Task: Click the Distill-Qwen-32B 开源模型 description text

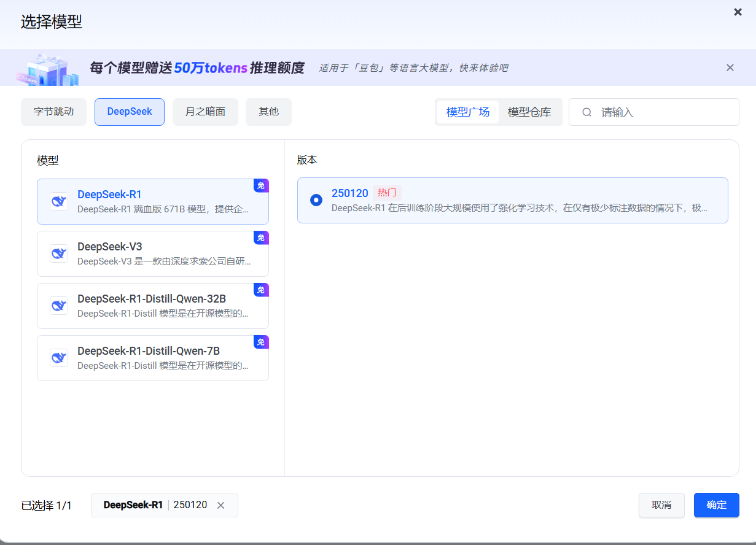Action: 163,314
